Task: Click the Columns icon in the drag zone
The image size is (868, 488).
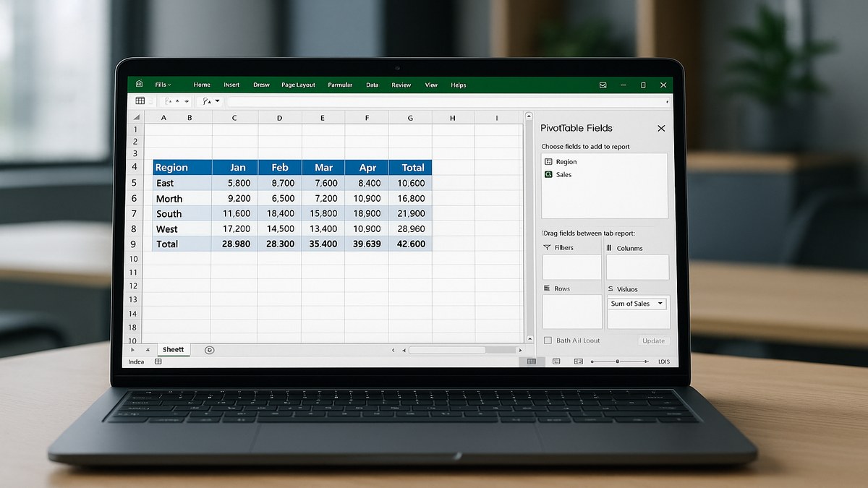Action: pos(609,247)
